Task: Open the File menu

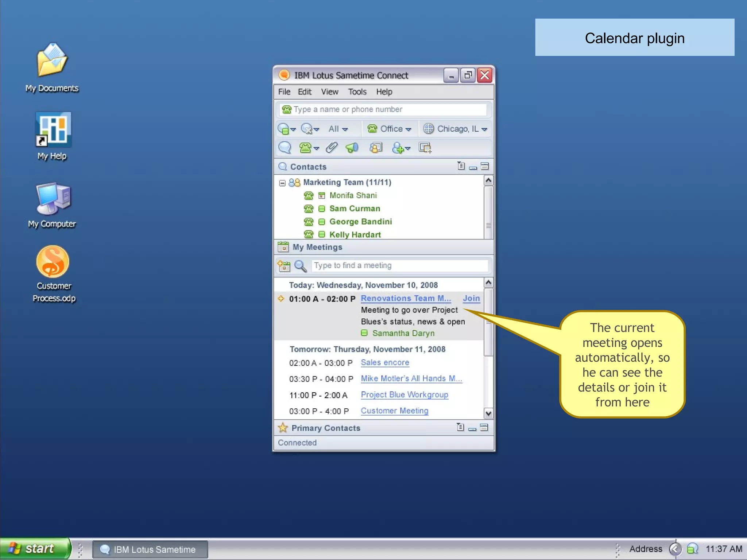Action: coord(284,92)
